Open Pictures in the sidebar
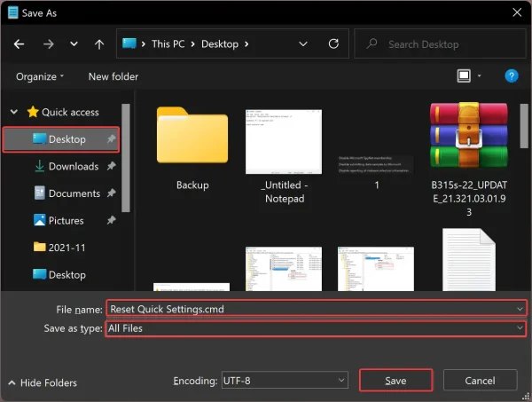This screenshot has height=402, width=532. coord(66,221)
